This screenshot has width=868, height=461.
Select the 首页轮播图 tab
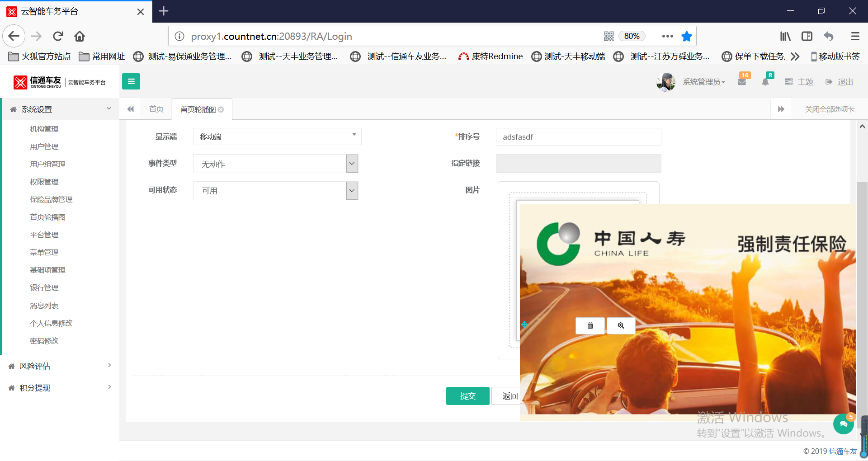pyautogui.click(x=198, y=109)
